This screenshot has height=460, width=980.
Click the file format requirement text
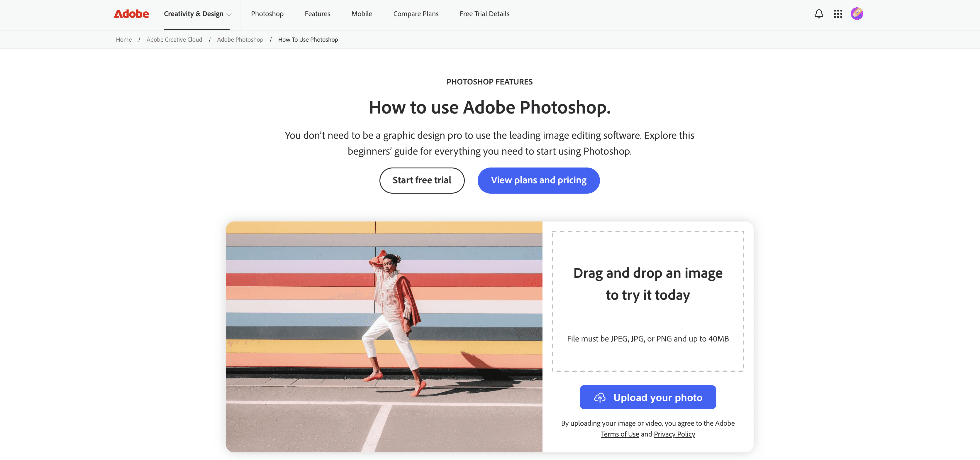click(647, 339)
